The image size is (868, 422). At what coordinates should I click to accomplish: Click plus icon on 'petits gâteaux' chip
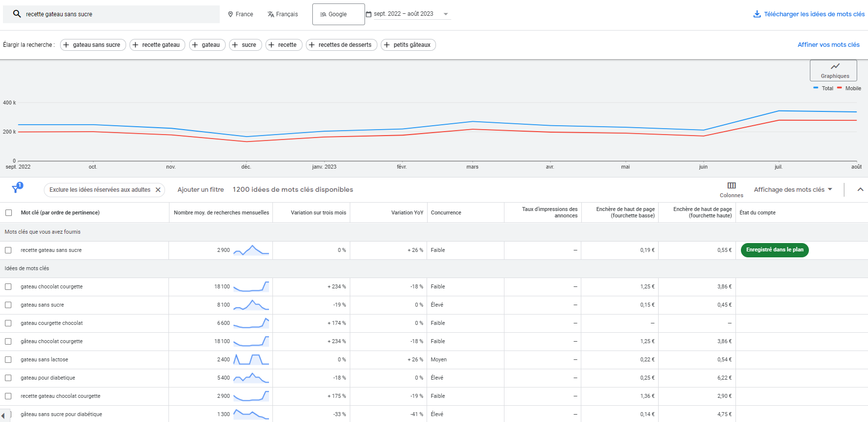[x=387, y=45]
